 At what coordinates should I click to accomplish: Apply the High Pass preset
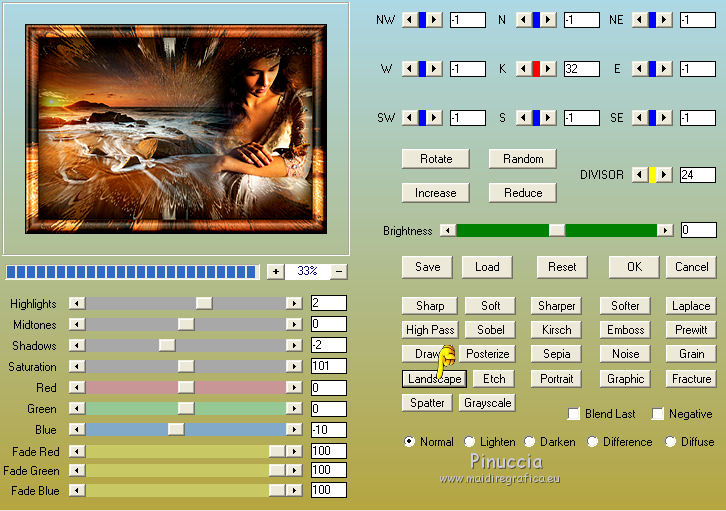pyautogui.click(x=430, y=330)
